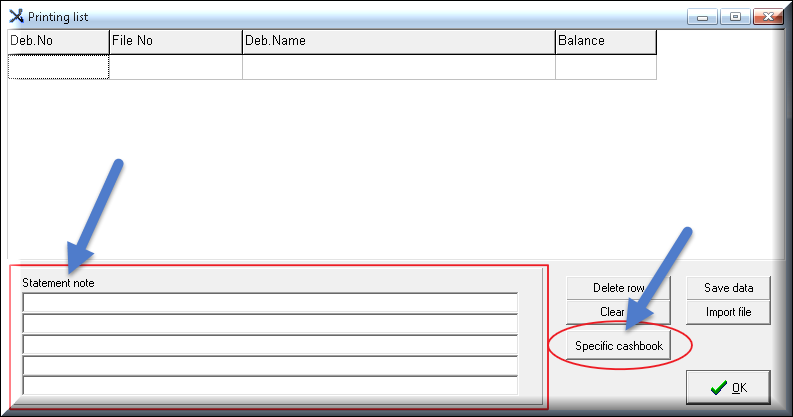This screenshot has width=793, height=417.
Task: Focus the third Statement note line field
Action: pos(270,345)
